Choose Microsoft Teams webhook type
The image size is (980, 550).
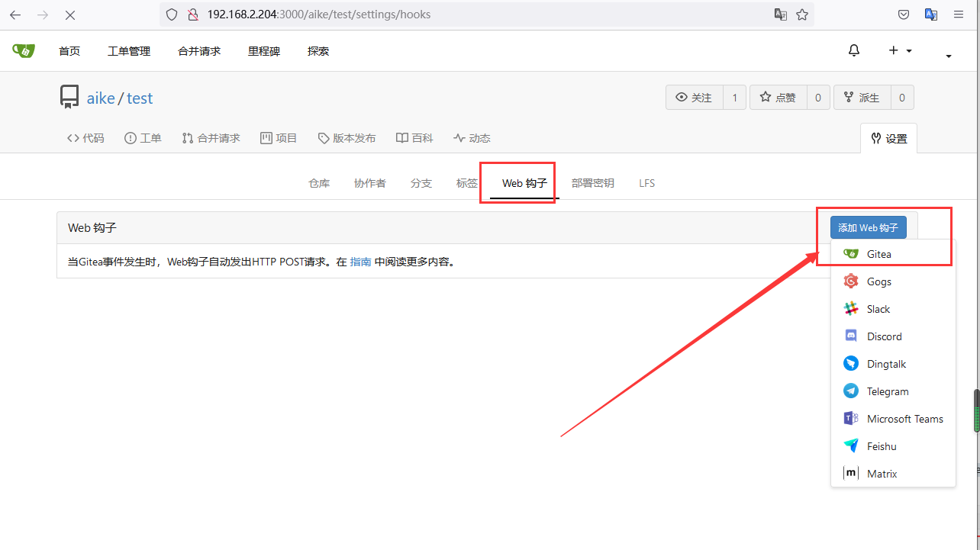click(893, 419)
